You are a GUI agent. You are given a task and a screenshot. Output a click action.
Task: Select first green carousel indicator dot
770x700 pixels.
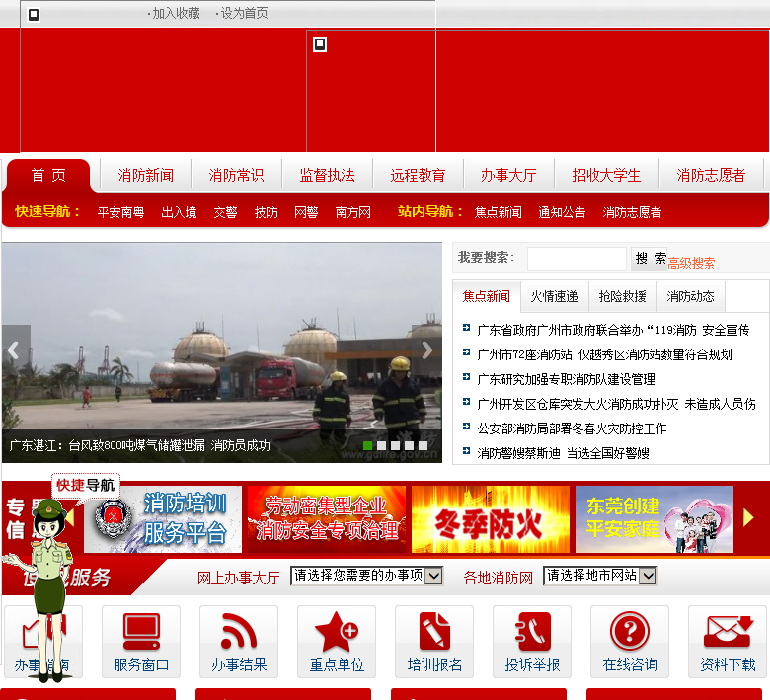tap(367, 445)
